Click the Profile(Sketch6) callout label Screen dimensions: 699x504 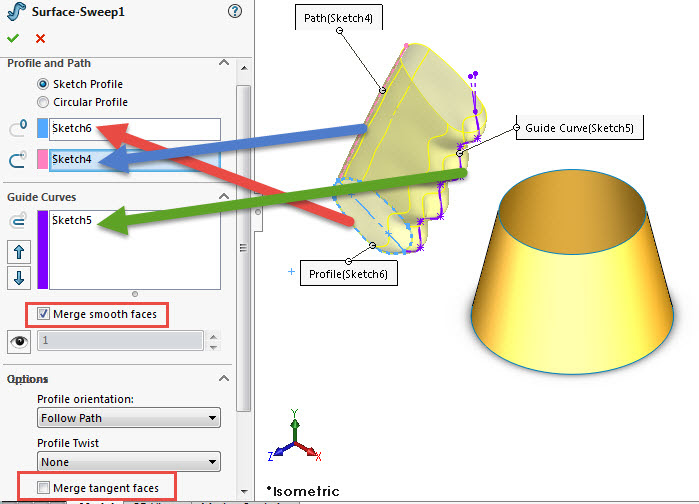349,274
